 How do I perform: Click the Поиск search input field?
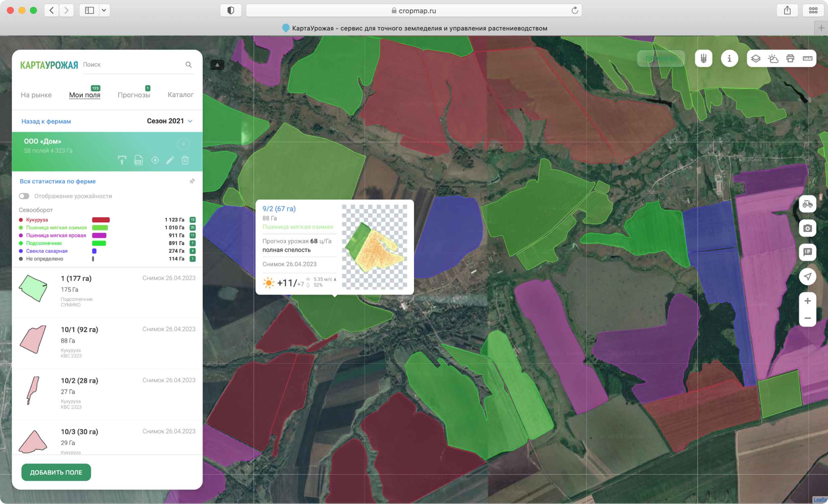[133, 64]
